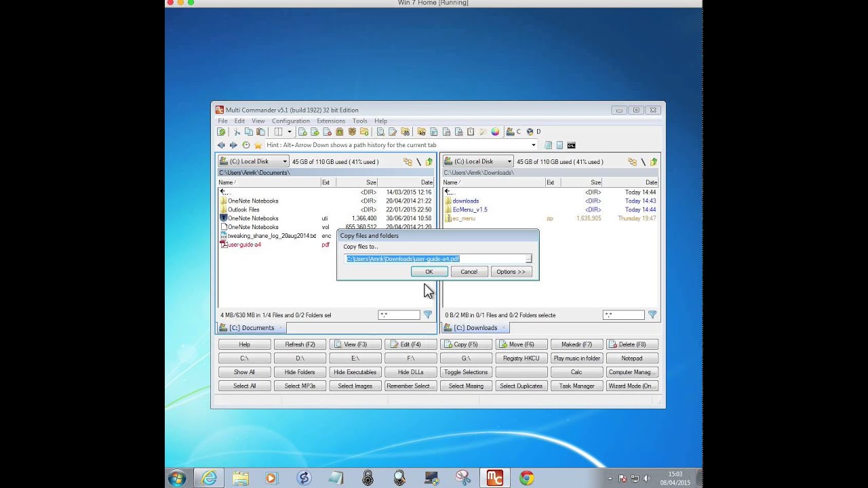Open the Tools menu
Viewport: 868px width, 488px height.
point(359,121)
